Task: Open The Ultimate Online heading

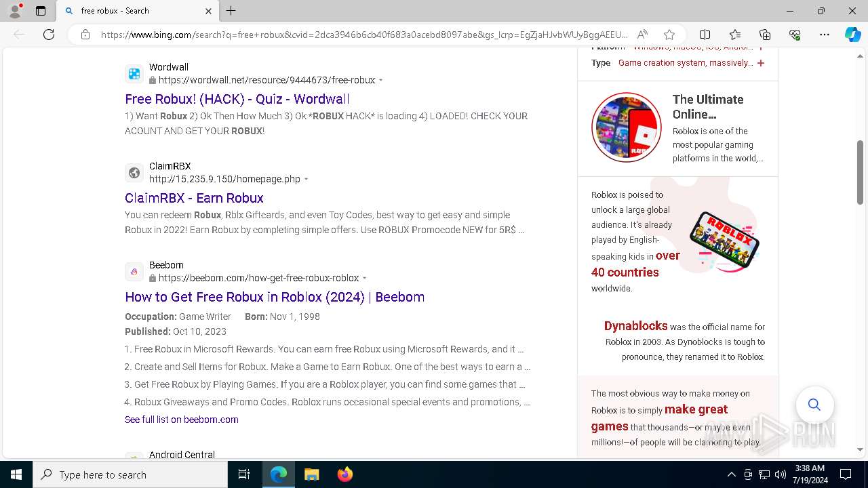Action: pos(708,106)
